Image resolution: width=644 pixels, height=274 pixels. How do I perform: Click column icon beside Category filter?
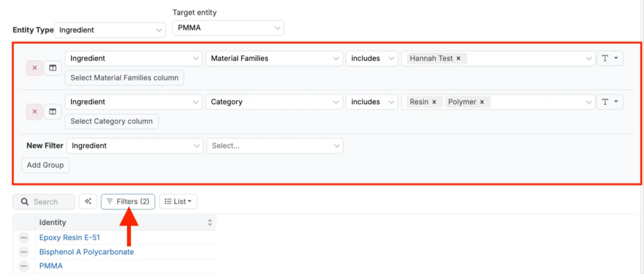pos(53,111)
